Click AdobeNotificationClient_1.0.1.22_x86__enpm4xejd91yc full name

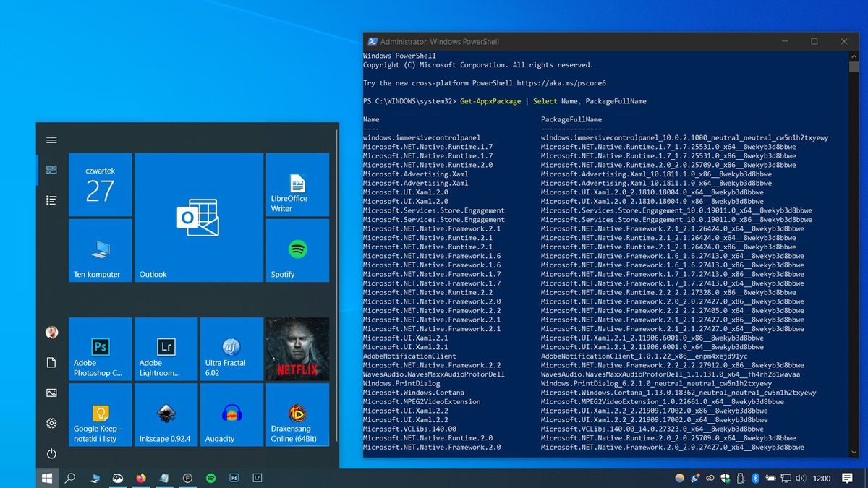click(644, 356)
